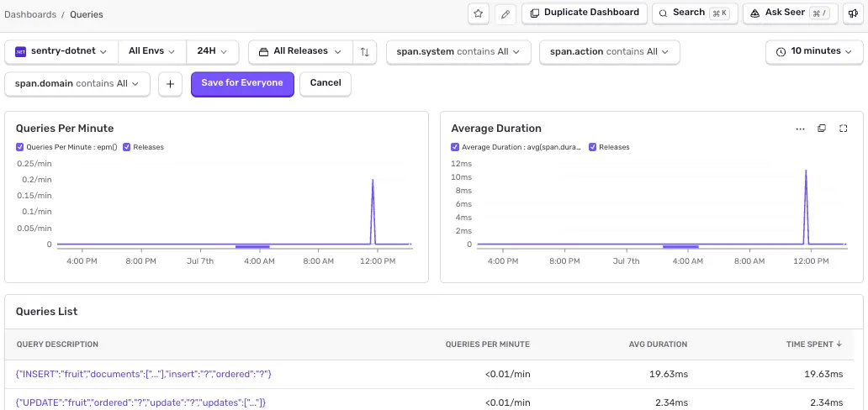Open All Releases filter dropdown
This screenshot has width=868, height=410.
[300, 51]
